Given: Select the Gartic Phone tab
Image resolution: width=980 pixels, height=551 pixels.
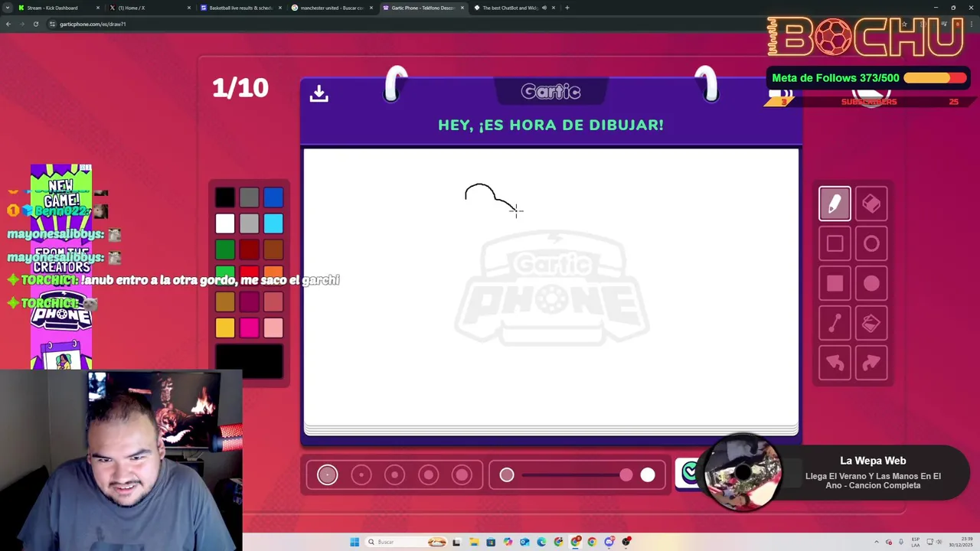Looking at the screenshot, I should click(423, 8).
